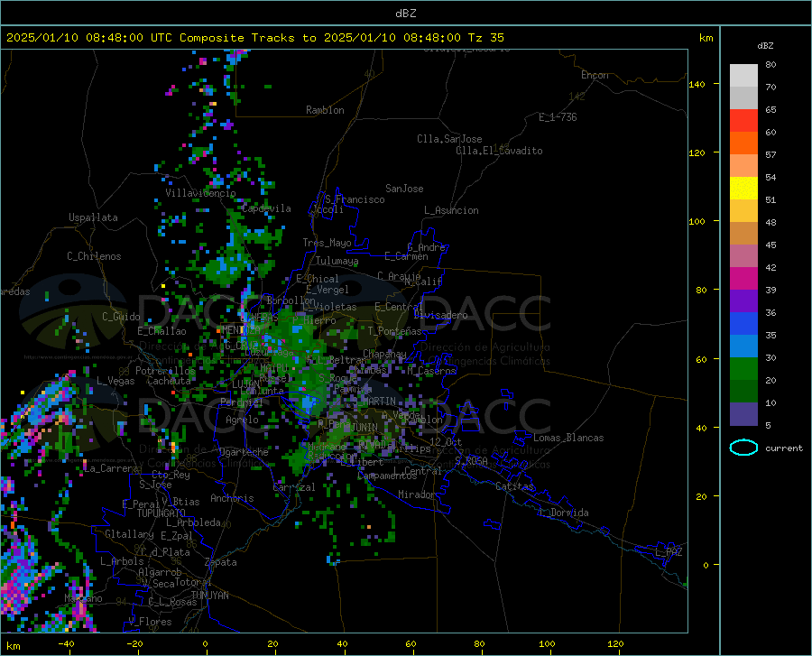Click the 'Capdevila' label
Screen dimensions: 812x656
pyautogui.click(x=266, y=208)
